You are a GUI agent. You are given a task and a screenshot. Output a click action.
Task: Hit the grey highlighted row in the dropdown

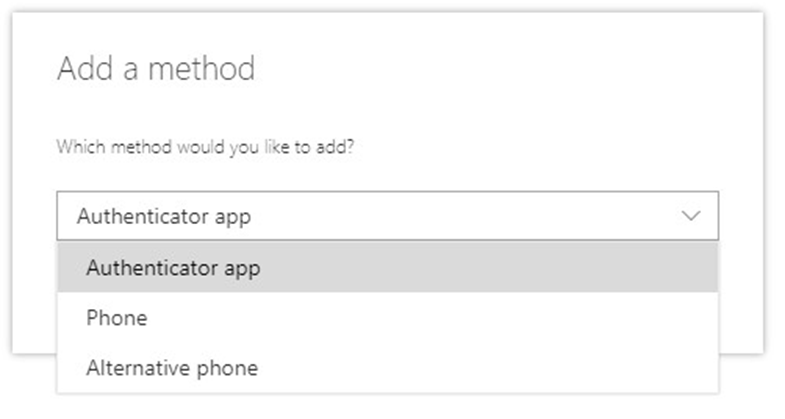tap(387, 268)
